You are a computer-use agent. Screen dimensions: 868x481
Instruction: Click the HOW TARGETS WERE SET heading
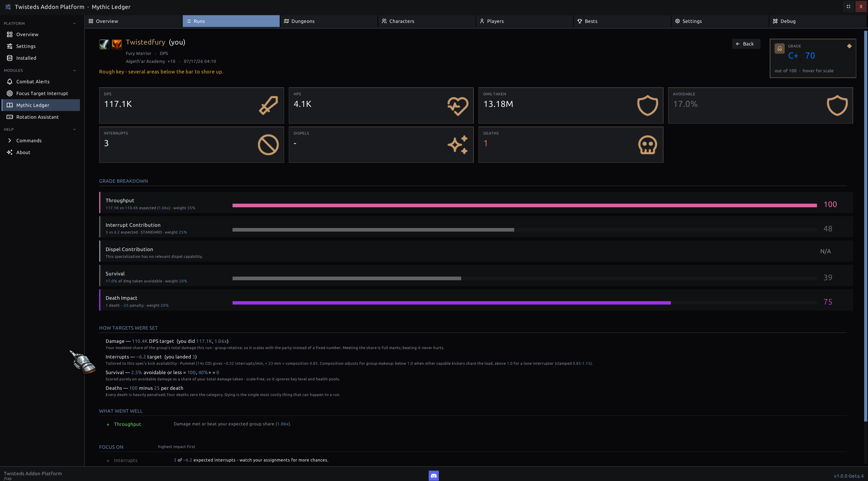click(x=128, y=328)
